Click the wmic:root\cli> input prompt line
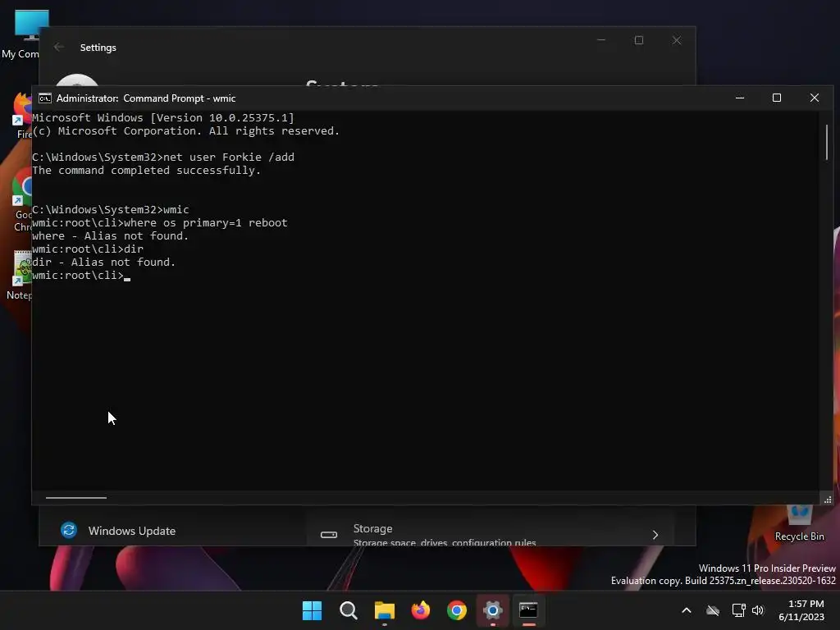 point(81,276)
